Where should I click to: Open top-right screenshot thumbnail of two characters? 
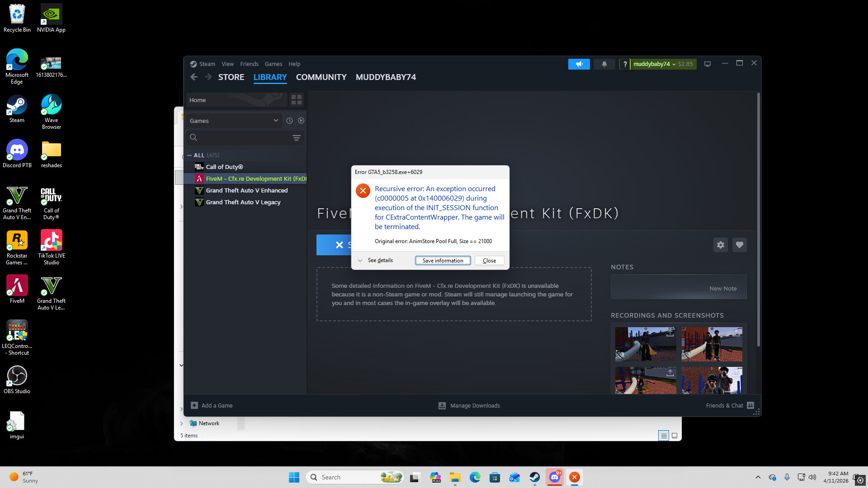[712, 344]
